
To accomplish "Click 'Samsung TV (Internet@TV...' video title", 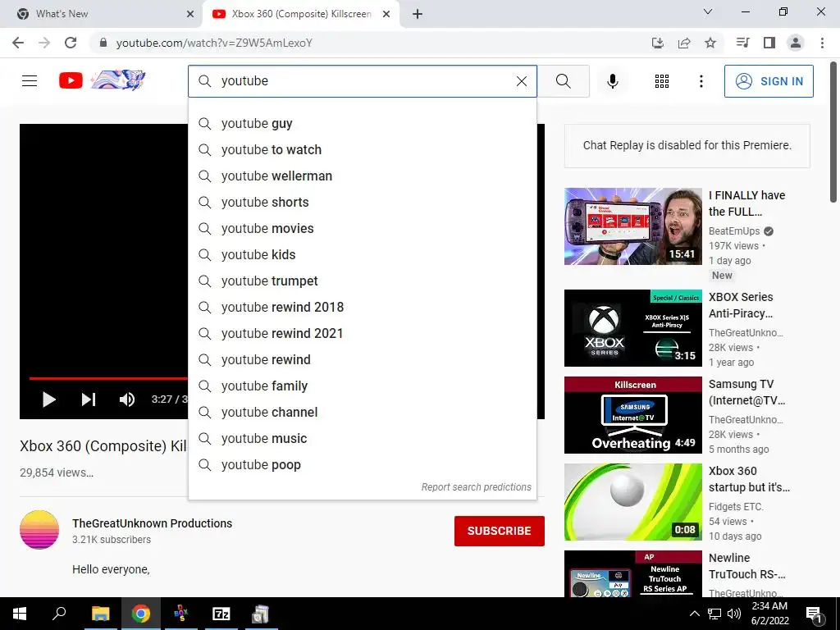I will 746,392.
